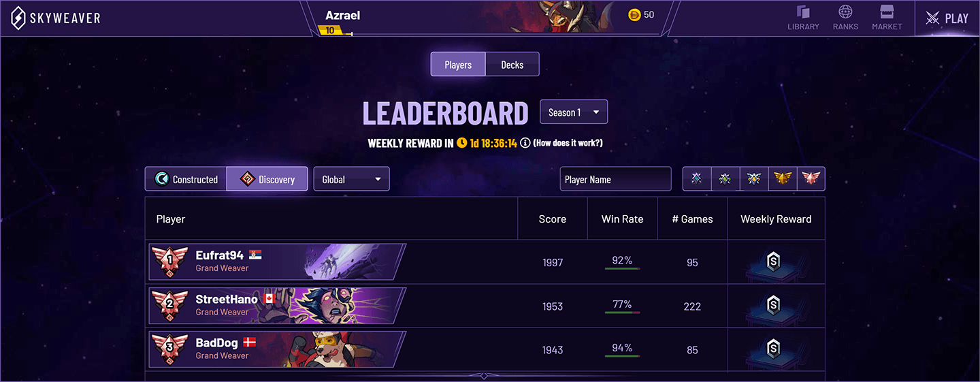Focus the Player Name search field
Image resolution: width=980 pixels, height=382 pixels.
point(615,179)
